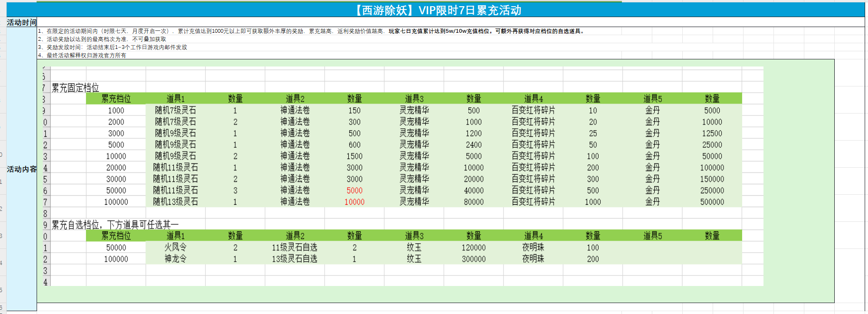868x314 pixels.
Task: Select the 纹玉 quantity cell showing 120000
Action: [474, 247]
